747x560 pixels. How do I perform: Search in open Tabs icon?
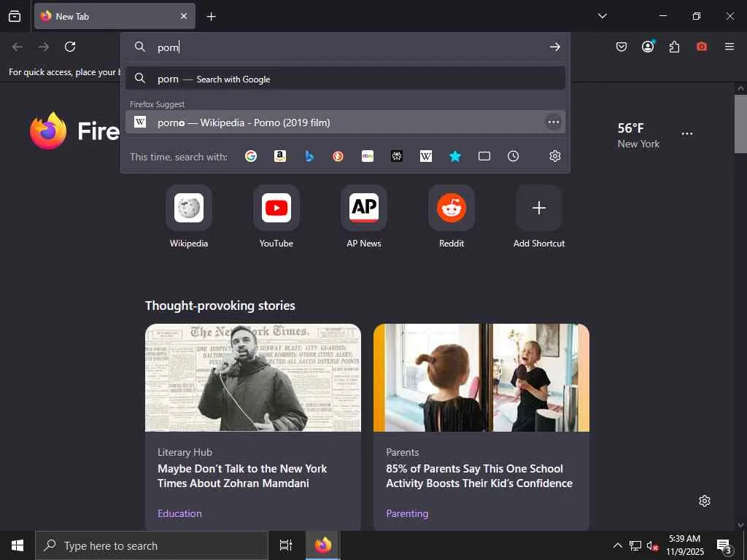484,156
